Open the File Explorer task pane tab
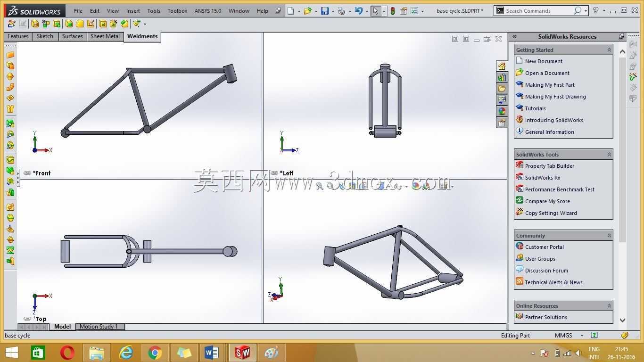The image size is (644, 362). [502, 89]
